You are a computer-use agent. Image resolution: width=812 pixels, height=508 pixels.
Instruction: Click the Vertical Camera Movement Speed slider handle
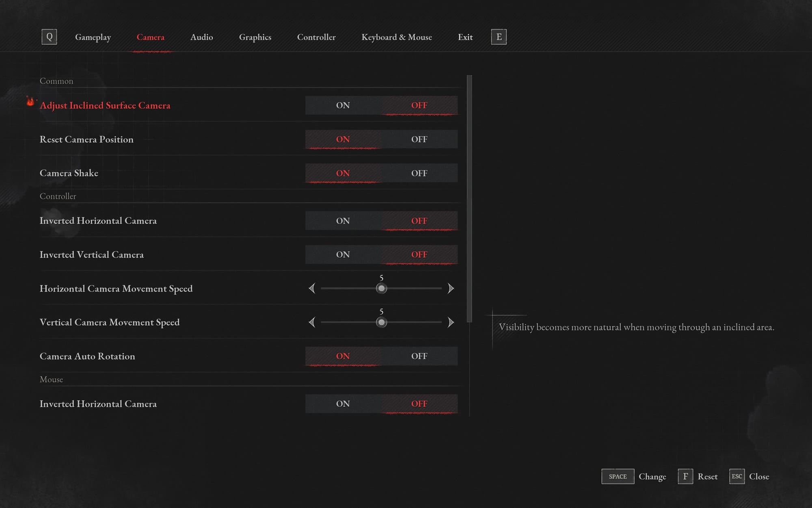(381, 322)
